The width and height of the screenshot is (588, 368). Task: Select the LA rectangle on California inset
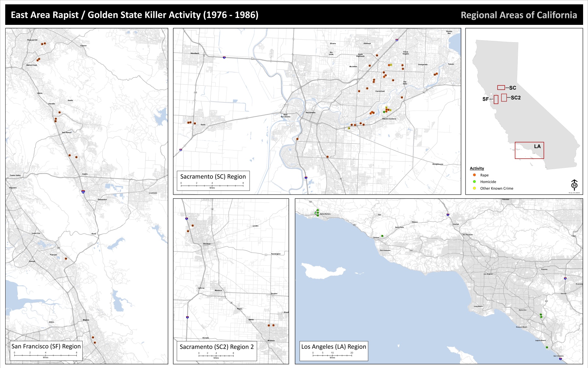(529, 150)
